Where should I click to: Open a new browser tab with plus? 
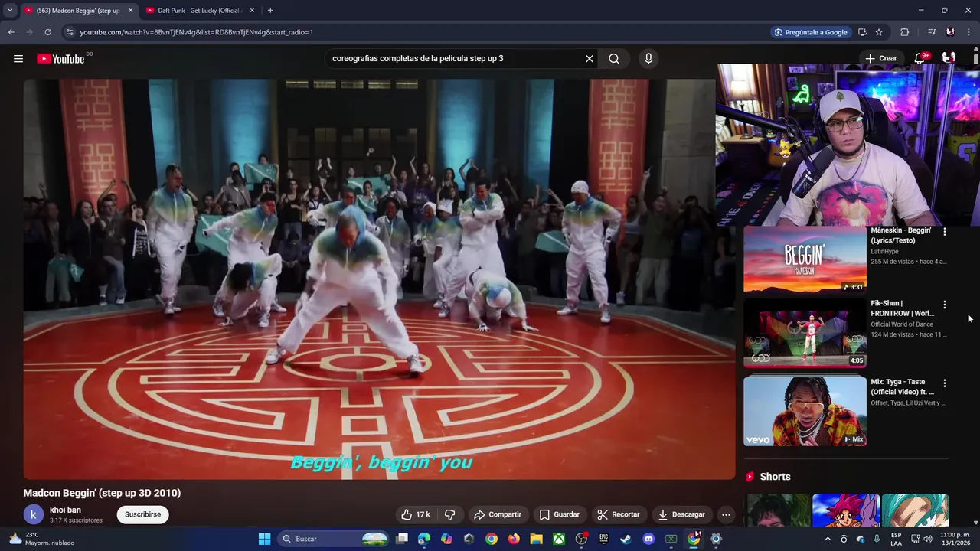click(x=270, y=11)
